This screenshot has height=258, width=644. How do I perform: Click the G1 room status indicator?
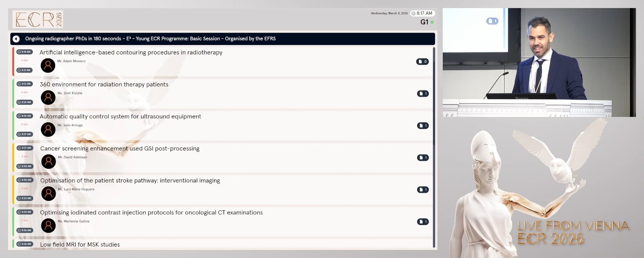(427, 22)
